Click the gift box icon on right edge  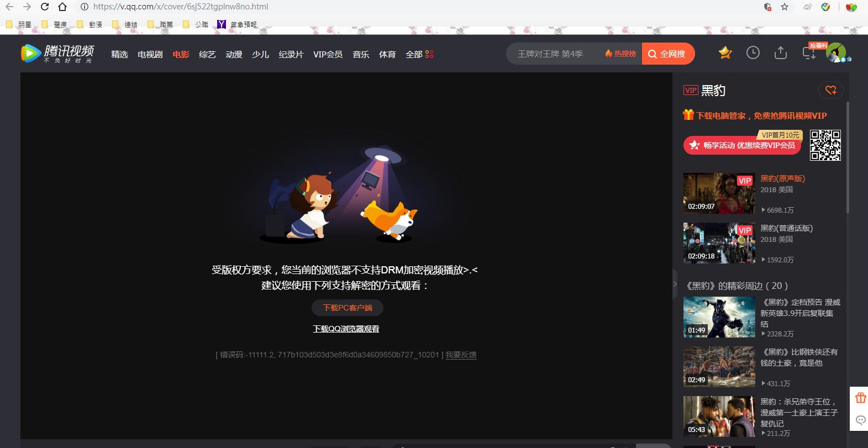(x=860, y=398)
